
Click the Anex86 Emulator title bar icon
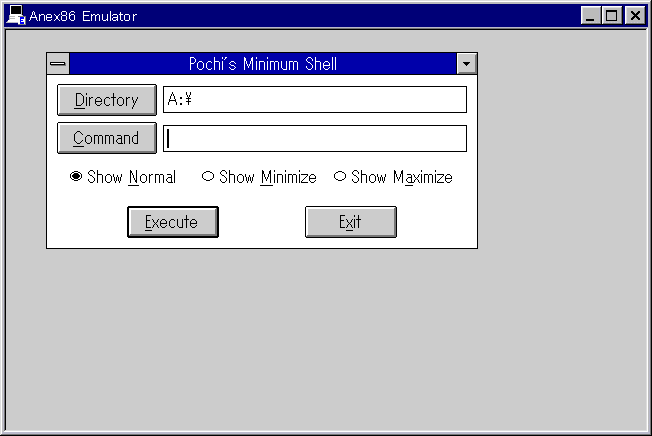[x=16, y=15]
